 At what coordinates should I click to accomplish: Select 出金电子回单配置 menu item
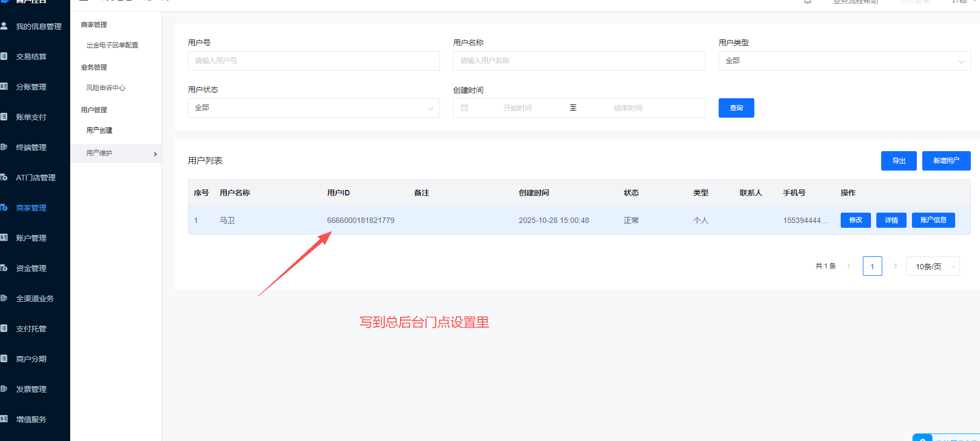[x=112, y=45]
